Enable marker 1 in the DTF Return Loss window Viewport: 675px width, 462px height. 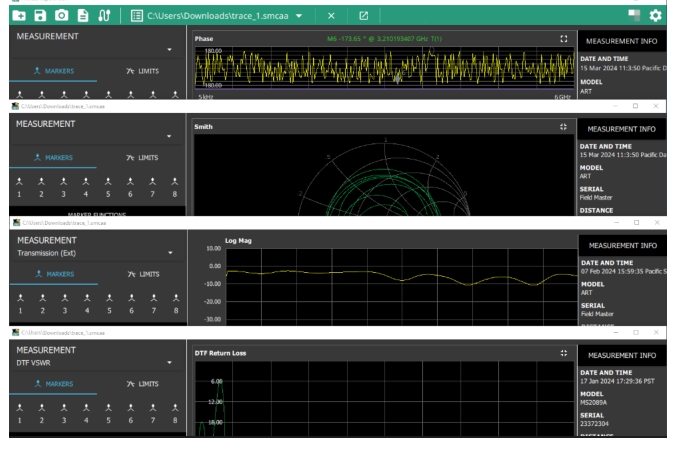[19, 413]
